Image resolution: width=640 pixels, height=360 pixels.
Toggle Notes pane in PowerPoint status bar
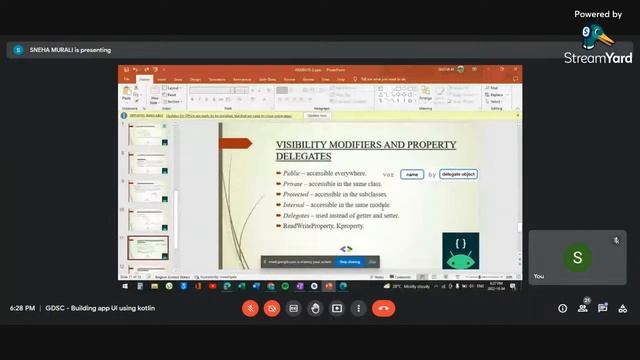click(377, 277)
